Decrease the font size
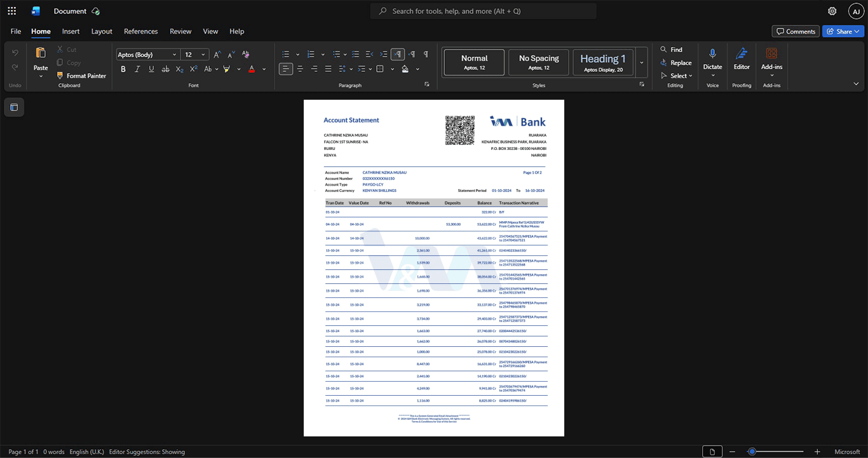This screenshot has height=458, width=868. 231,55
